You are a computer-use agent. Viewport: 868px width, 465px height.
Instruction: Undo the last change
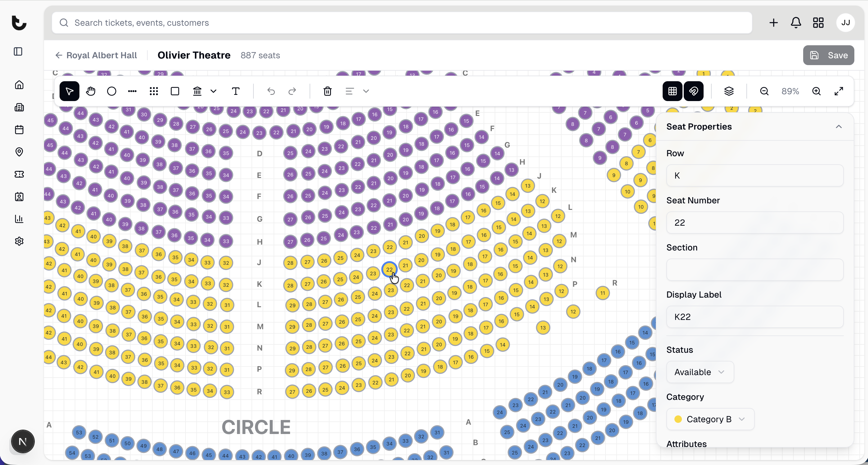coord(271,91)
